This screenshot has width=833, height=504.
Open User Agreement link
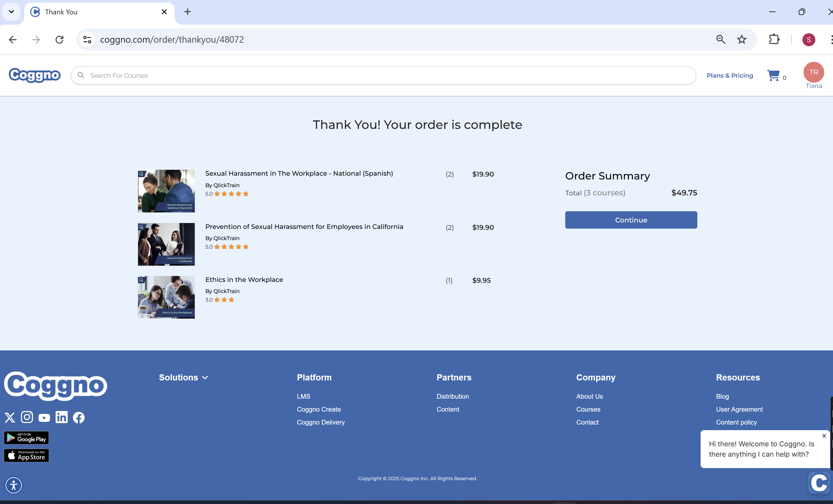point(739,409)
